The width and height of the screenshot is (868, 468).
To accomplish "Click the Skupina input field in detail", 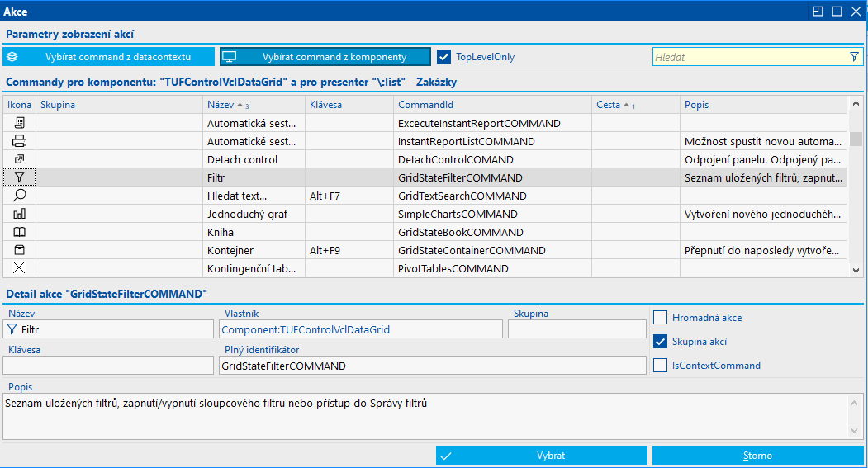I will click(576, 329).
